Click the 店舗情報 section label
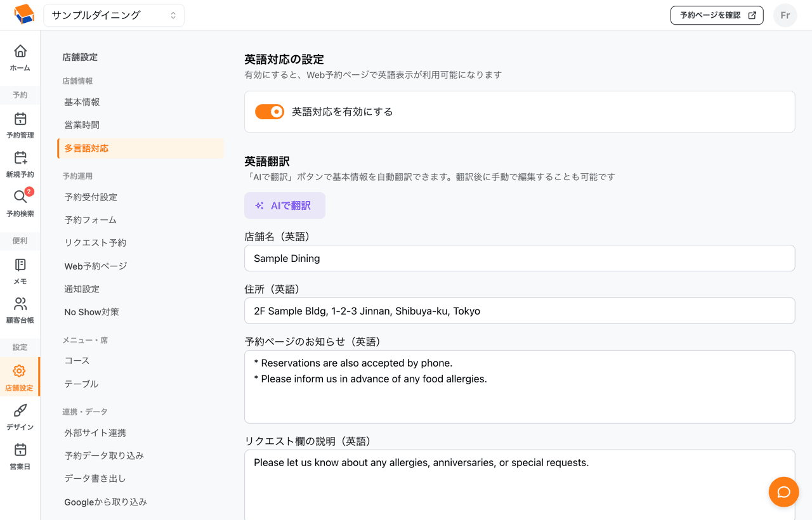 [x=77, y=81]
